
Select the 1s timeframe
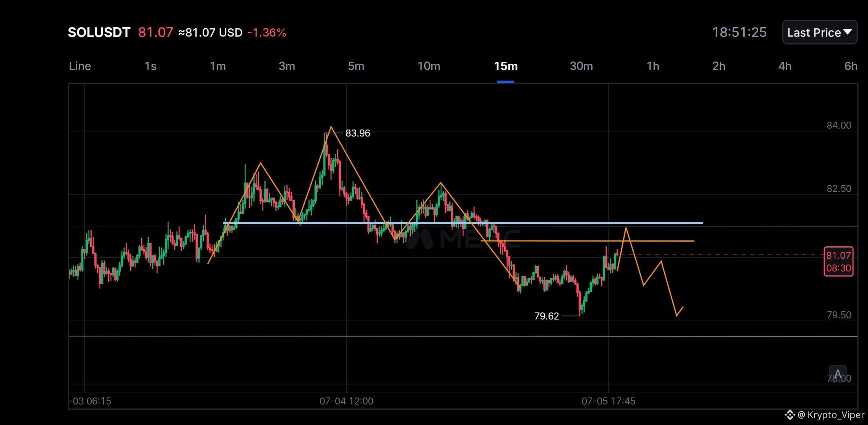point(150,66)
